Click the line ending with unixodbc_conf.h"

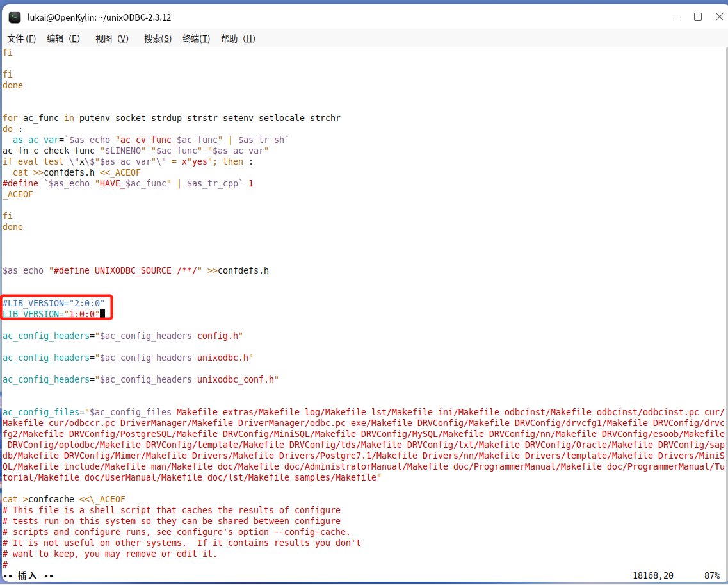coord(141,379)
